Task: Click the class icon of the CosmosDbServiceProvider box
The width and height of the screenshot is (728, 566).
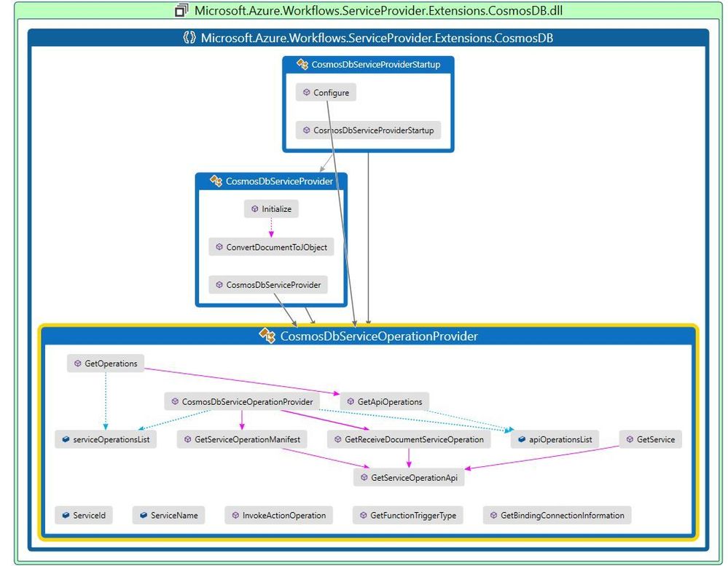Action: (216, 181)
